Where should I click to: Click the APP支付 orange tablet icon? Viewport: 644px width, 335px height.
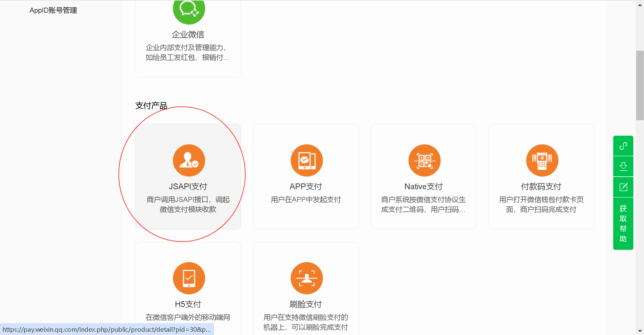click(x=307, y=160)
